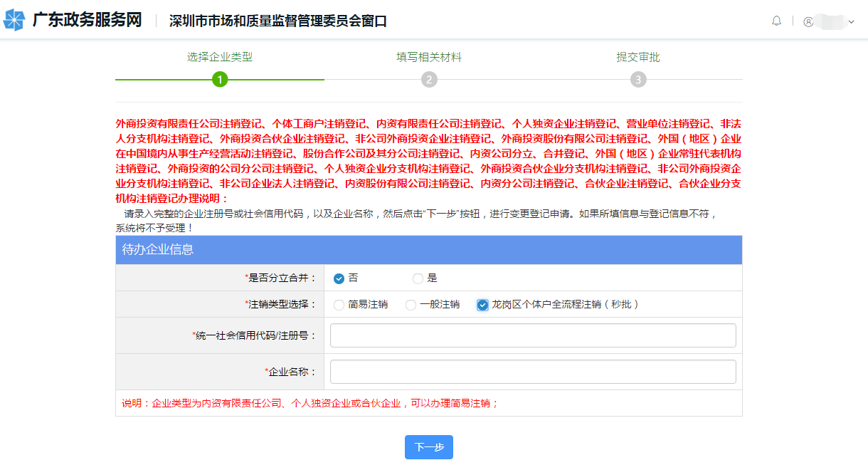This screenshot has width=868, height=465.
Task: Select 龙岗区个体户全流程注销 option
Action: click(483, 305)
